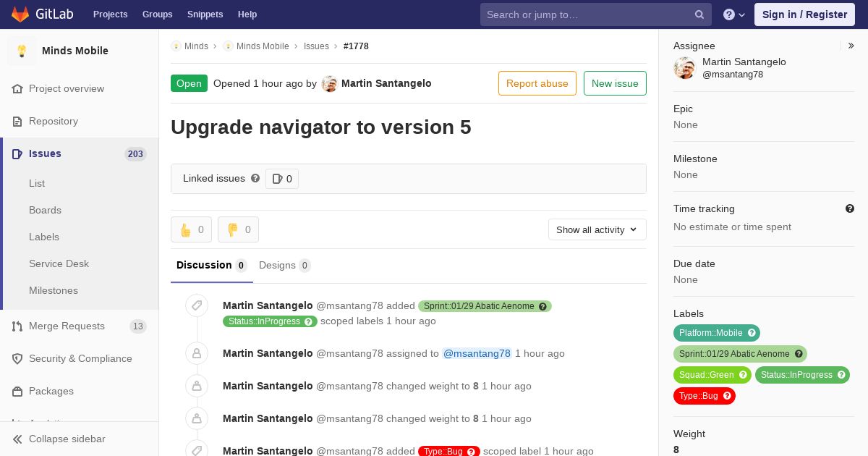Click the Linked issues help icon
Image resolution: width=868 pixels, height=456 pixels.
(x=255, y=178)
